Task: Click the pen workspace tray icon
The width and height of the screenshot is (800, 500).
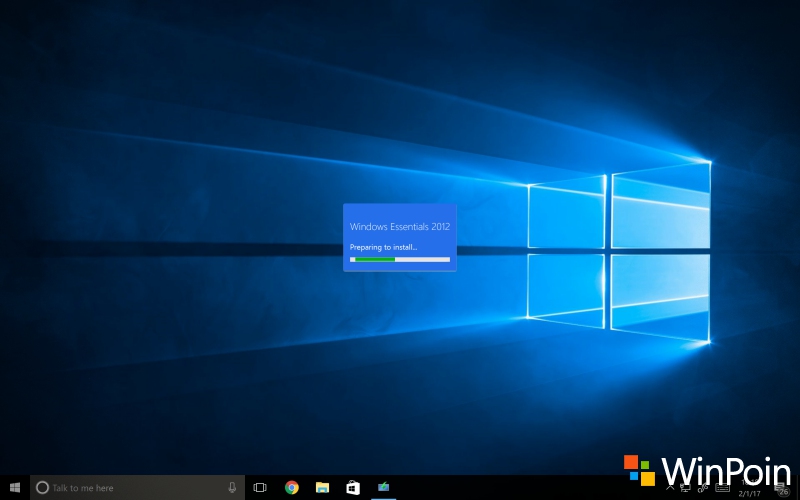Action: coord(703,488)
